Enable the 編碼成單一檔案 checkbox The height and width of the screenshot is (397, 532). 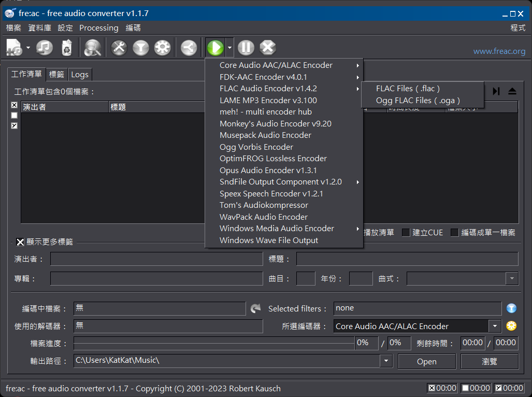tap(455, 233)
